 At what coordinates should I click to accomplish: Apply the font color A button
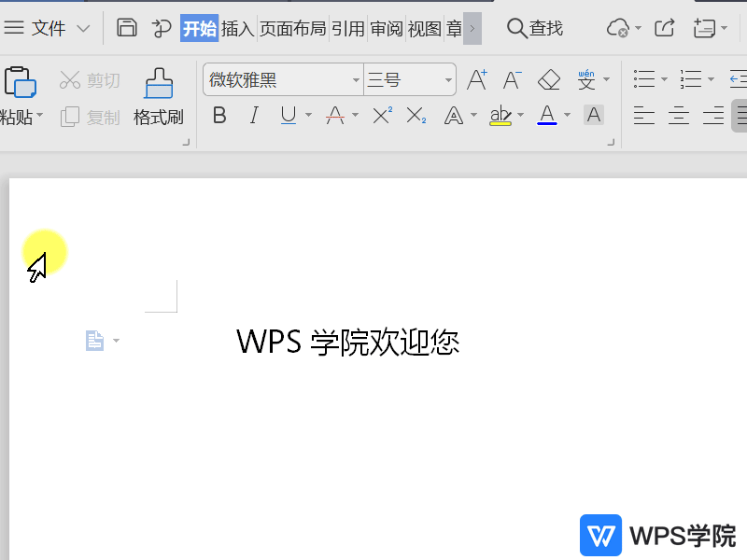(x=547, y=115)
